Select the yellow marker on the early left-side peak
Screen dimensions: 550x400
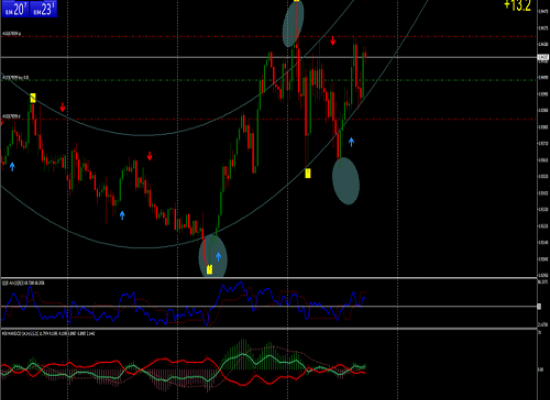click(33, 98)
